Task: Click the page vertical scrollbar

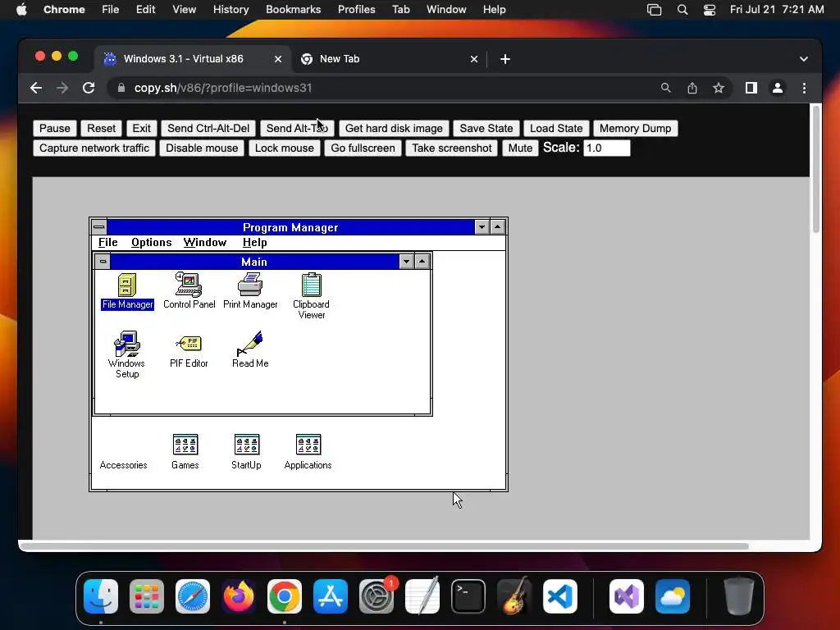Action: click(816, 169)
